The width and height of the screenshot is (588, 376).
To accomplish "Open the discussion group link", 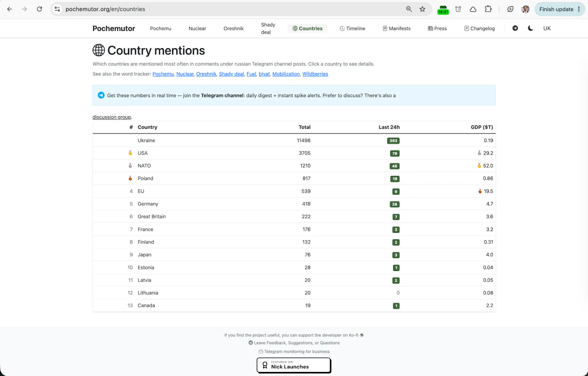I will (112, 117).
